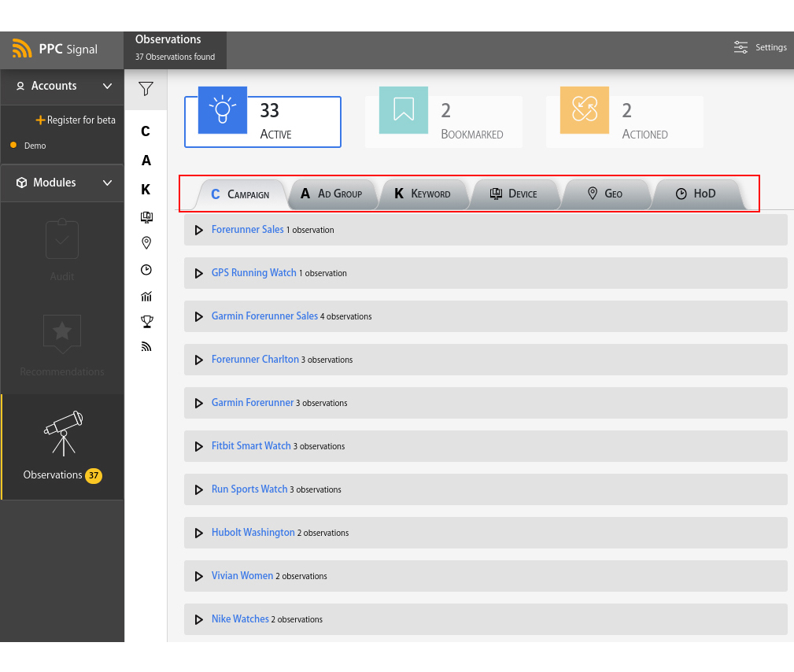Click the blue lightbulb Active icon
Viewport: 794px width, 672px height.
click(x=222, y=110)
